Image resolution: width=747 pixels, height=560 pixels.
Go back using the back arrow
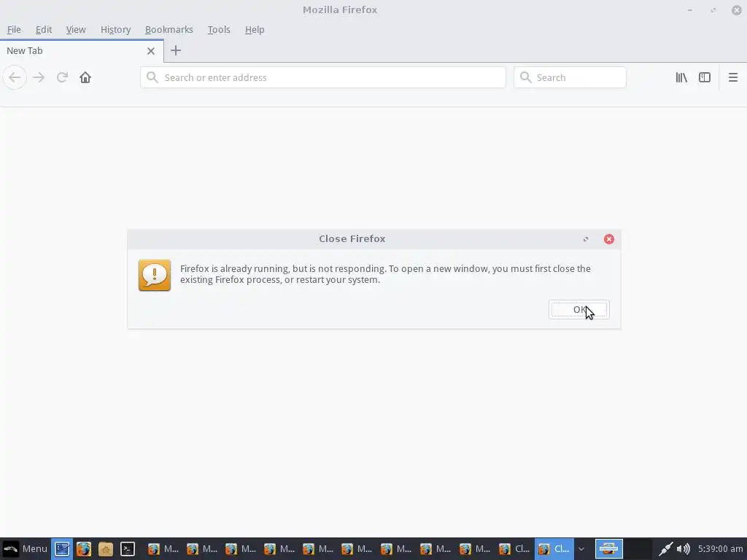click(15, 77)
